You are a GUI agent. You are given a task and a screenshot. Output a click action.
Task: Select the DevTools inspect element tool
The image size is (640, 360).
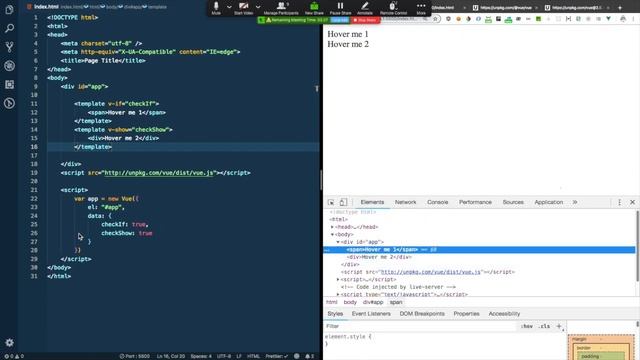331,202
